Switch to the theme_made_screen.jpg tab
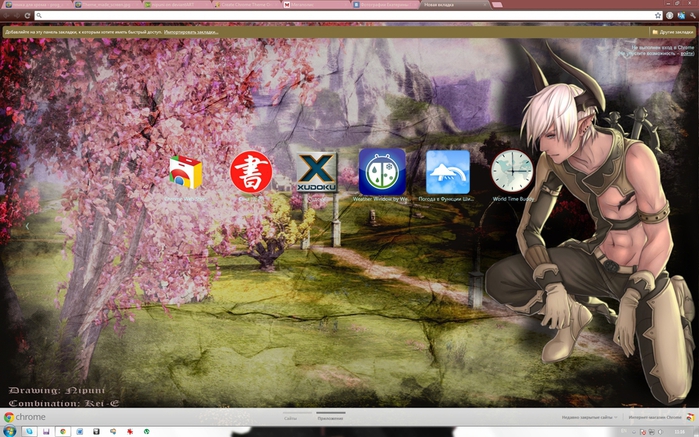 click(x=107, y=5)
